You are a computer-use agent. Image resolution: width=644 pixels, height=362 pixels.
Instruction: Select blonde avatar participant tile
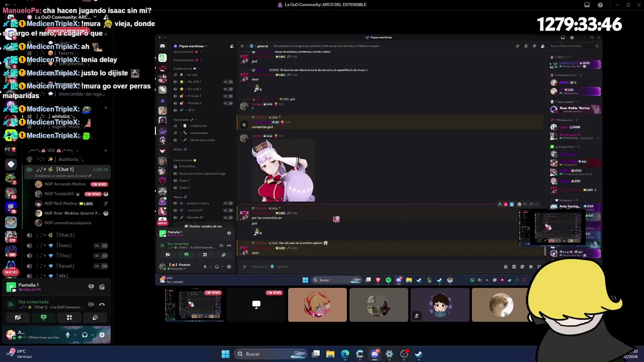click(317, 305)
